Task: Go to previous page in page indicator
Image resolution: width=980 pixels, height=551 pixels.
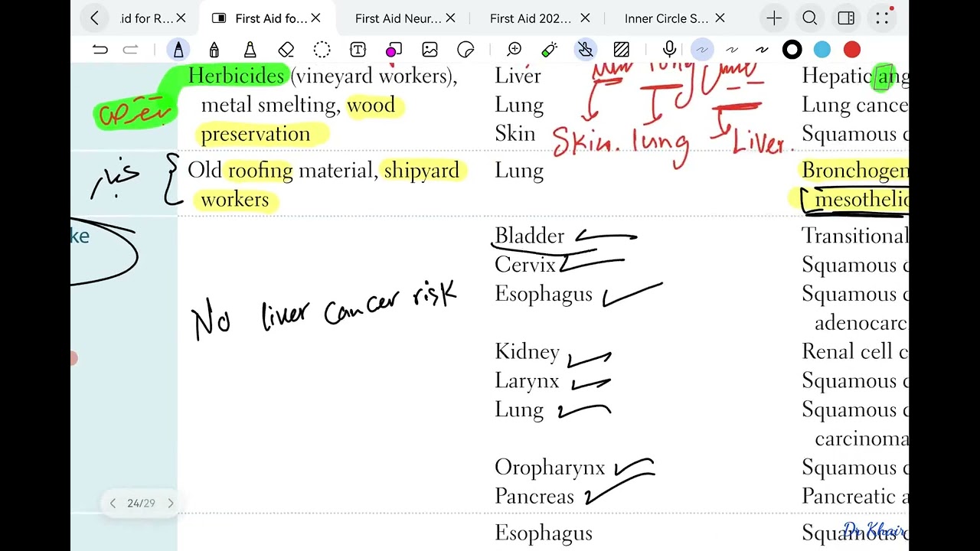Action: [113, 503]
